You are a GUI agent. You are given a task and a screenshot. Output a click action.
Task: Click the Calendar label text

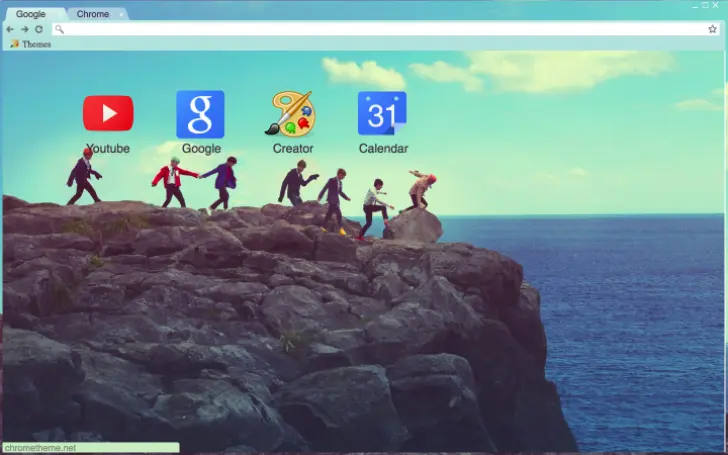tap(383, 149)
